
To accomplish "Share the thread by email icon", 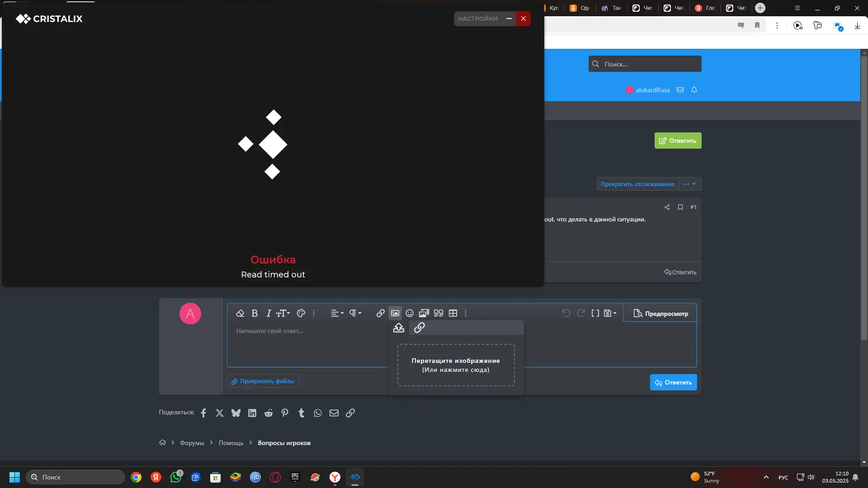I will coord(334,413).
